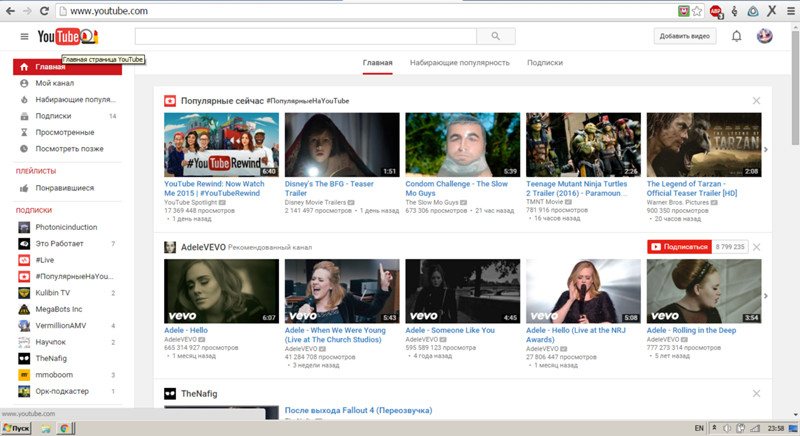Open the Пуск Start button
Viewport: 800px width, 436px height.
click(16, 428)
